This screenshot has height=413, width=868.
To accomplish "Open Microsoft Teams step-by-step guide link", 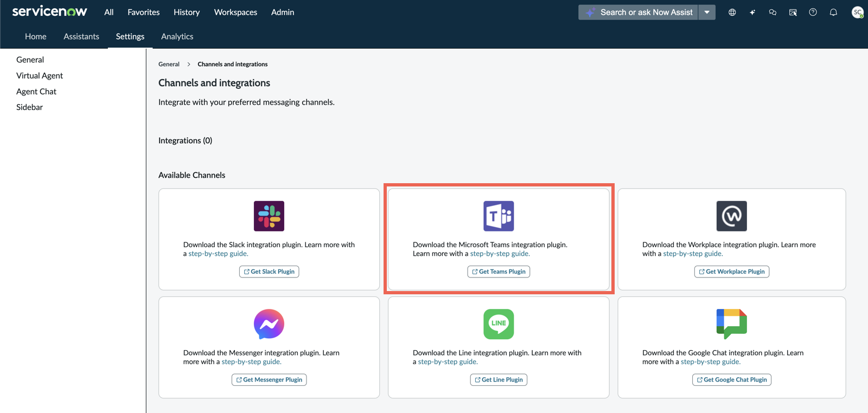I will pyautogui.click(x=500, y=254).
